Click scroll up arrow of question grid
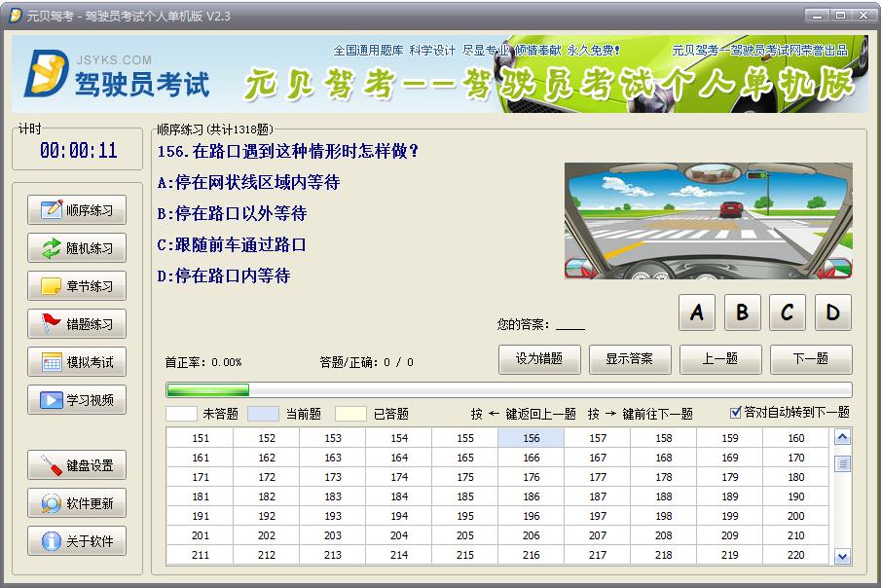This screenshot has height=588, width=881. click(x=842, y=437)
